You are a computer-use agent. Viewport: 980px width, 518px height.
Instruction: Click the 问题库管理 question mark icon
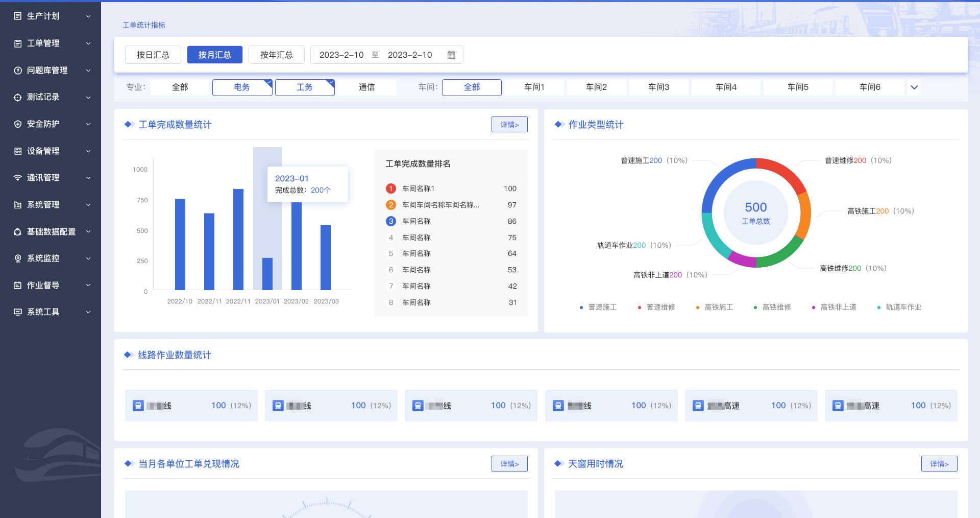click(18, 70)
